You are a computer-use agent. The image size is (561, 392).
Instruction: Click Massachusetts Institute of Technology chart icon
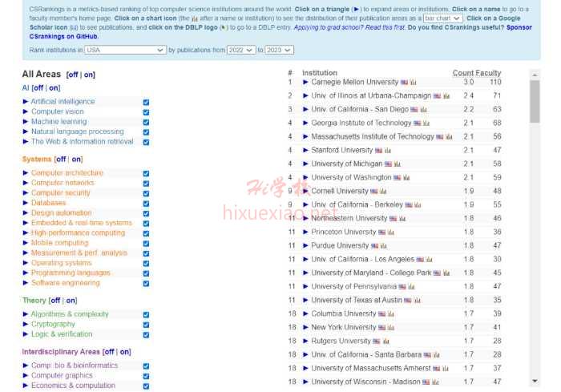(x=450, y=137)
